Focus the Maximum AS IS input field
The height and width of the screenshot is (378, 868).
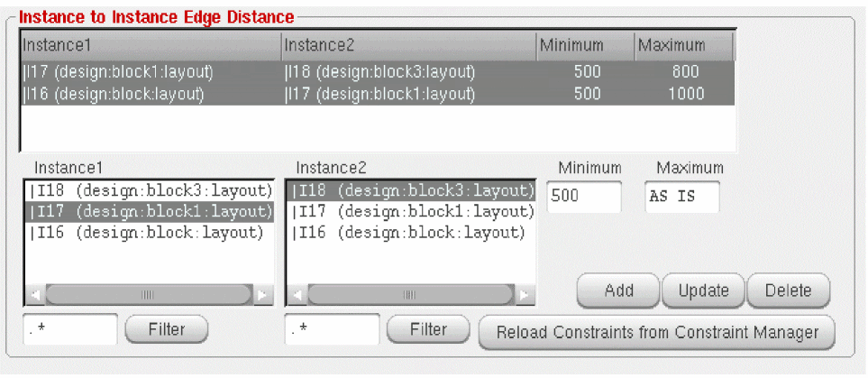[x=681, y=197]
